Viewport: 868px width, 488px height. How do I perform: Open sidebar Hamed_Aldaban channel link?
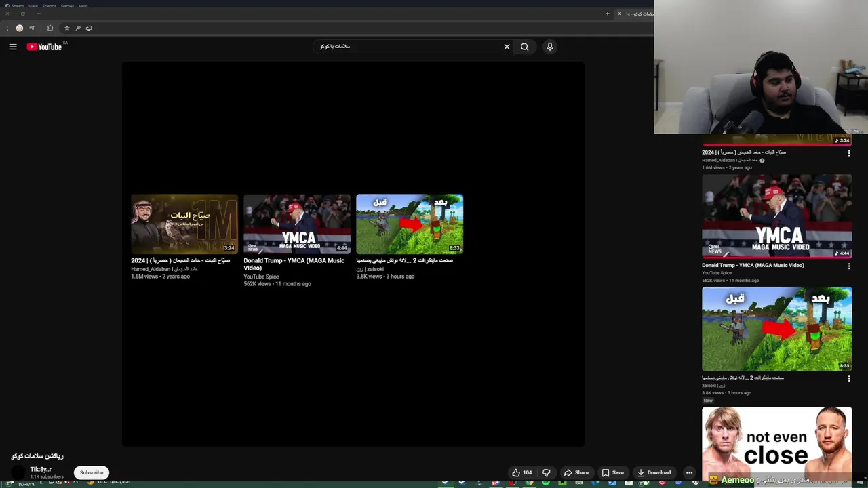pos(729,161)
